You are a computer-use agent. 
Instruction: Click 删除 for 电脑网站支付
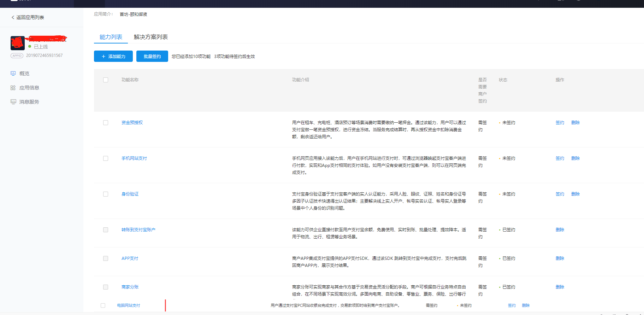tap(526, 305)
